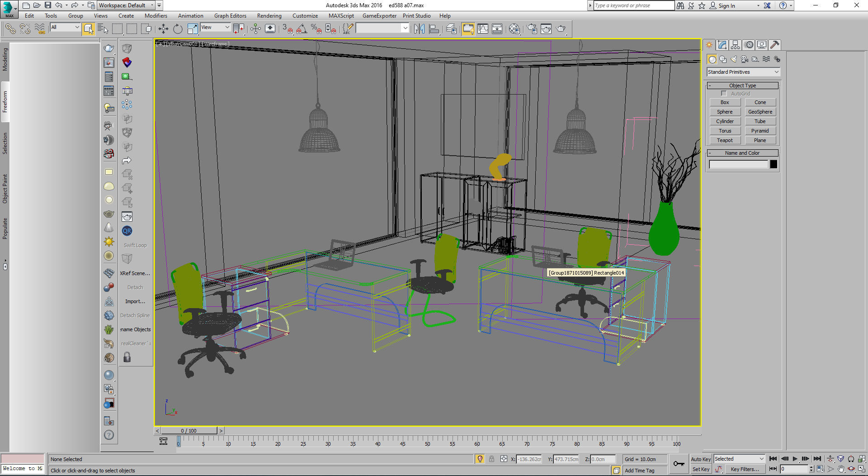The image size is (868, 476).
Task: Open the Standard Primitives dropdown
Action: click(x=743, y=72)
